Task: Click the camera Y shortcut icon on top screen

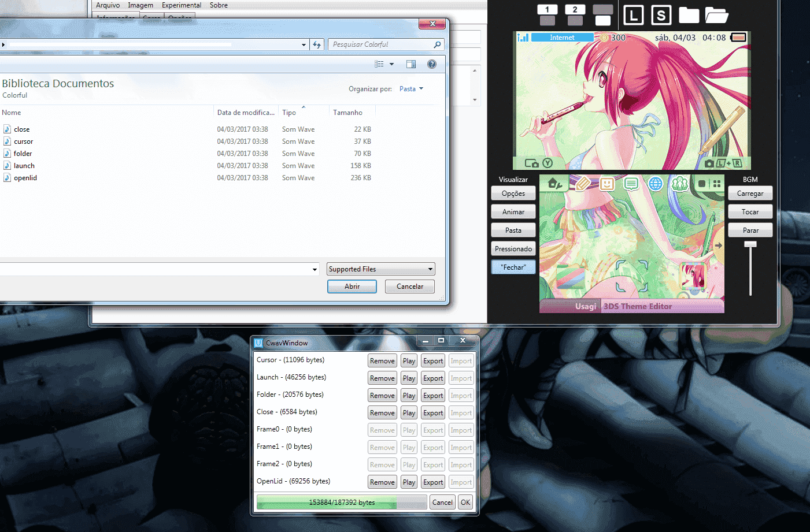Action: click(x=539, y=163)
